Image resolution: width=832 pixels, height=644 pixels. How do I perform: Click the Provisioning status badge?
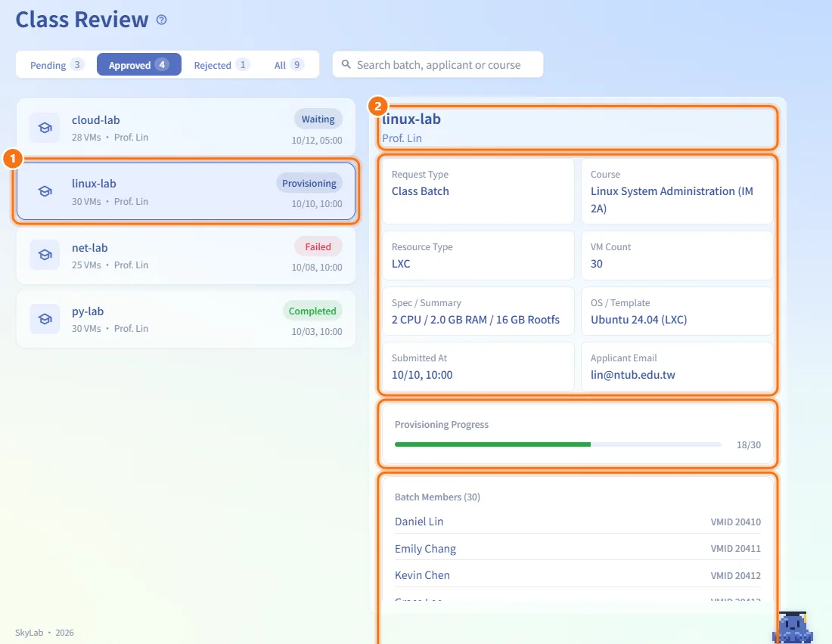[309, 183]
